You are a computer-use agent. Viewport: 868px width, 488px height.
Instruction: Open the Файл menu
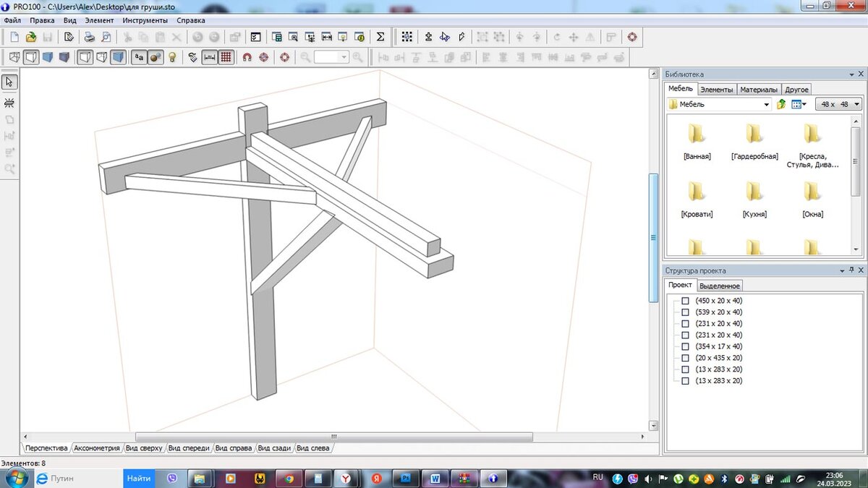pos(12,20)
